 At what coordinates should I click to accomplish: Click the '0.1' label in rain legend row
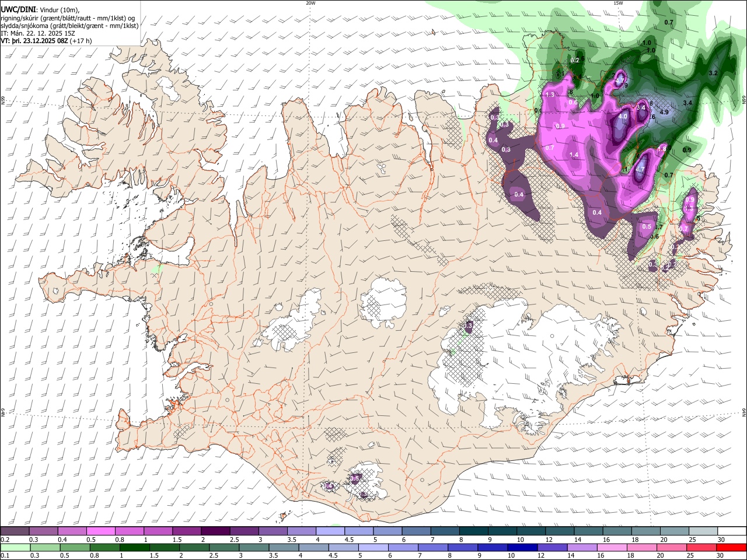(5, 555)
